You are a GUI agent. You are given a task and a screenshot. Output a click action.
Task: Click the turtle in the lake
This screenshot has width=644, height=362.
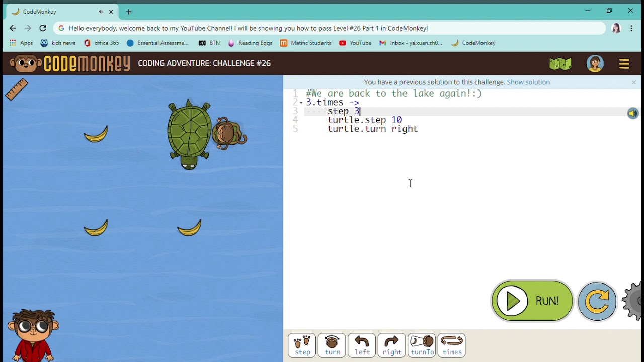tap(190, 134)
